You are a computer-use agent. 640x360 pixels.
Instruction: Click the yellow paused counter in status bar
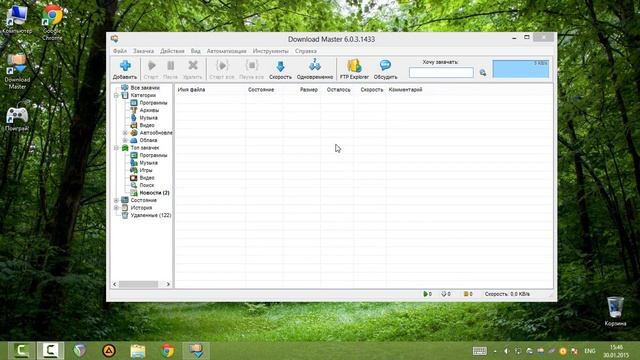click(468, 294)
